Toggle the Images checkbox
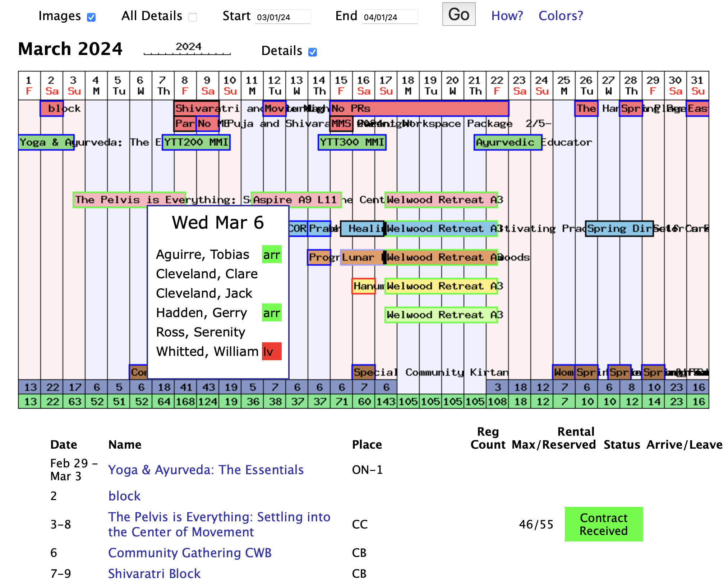Image resolution: width=728 pixels, height=586 pixels. point(91,17)
